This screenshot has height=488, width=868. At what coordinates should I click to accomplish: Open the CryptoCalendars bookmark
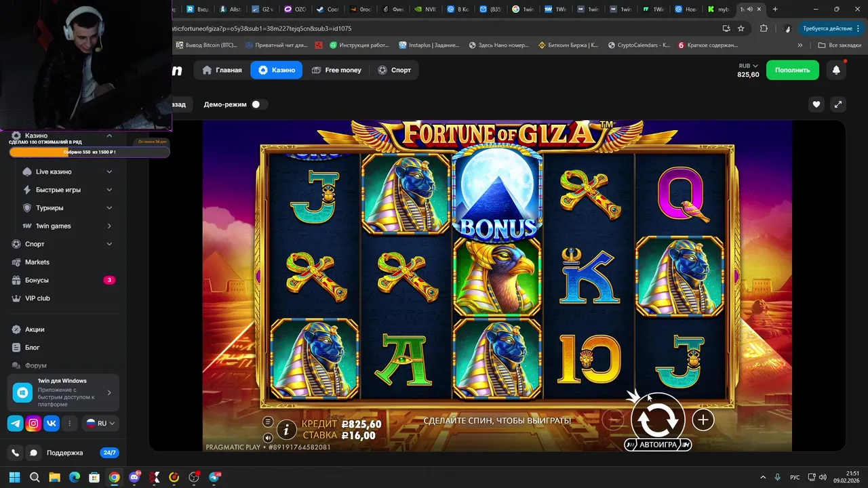pos(639,45)
